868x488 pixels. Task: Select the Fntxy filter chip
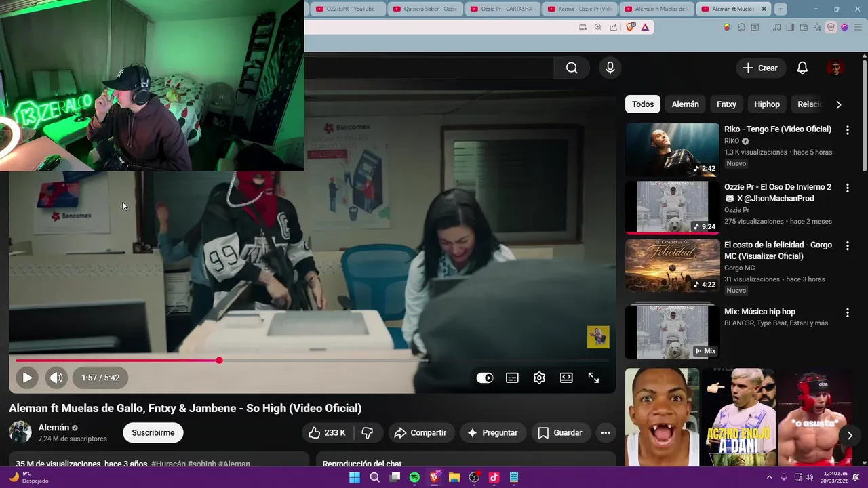coord(726,104)
